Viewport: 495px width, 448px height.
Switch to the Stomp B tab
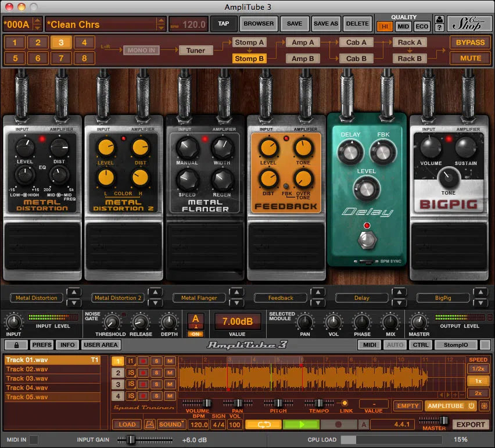[250, 58]
